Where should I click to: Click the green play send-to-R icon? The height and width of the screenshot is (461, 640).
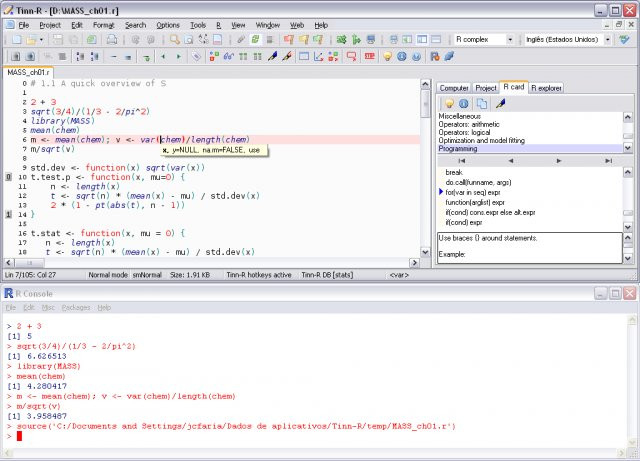point(356,40)
